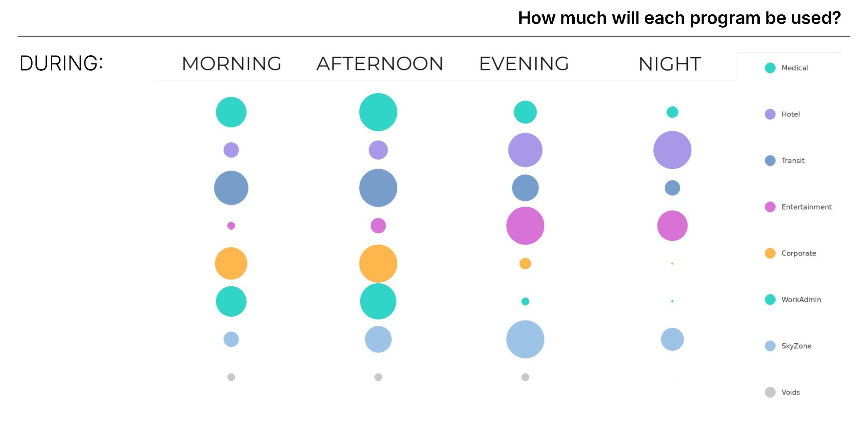This screenshot has height=423, width=868.
Task: Click the EVENING column header
Action: pyautogui.click(x=524, y=64)
